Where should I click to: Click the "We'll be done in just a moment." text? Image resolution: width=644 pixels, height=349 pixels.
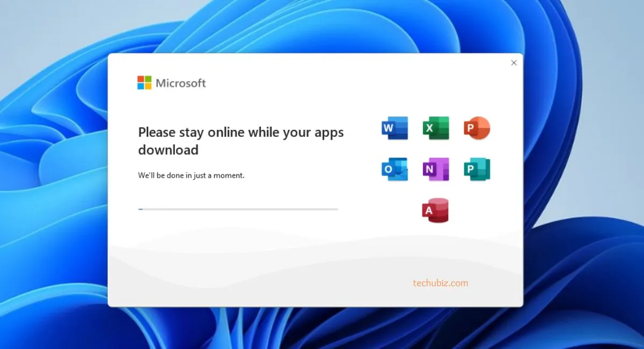tap(191, 175)
